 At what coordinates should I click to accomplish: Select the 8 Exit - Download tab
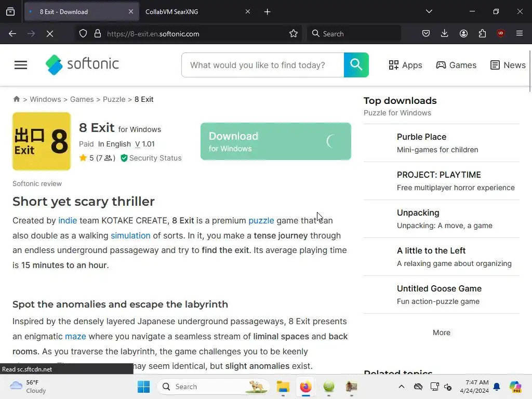pyautogui.click(x=82, y=12)
